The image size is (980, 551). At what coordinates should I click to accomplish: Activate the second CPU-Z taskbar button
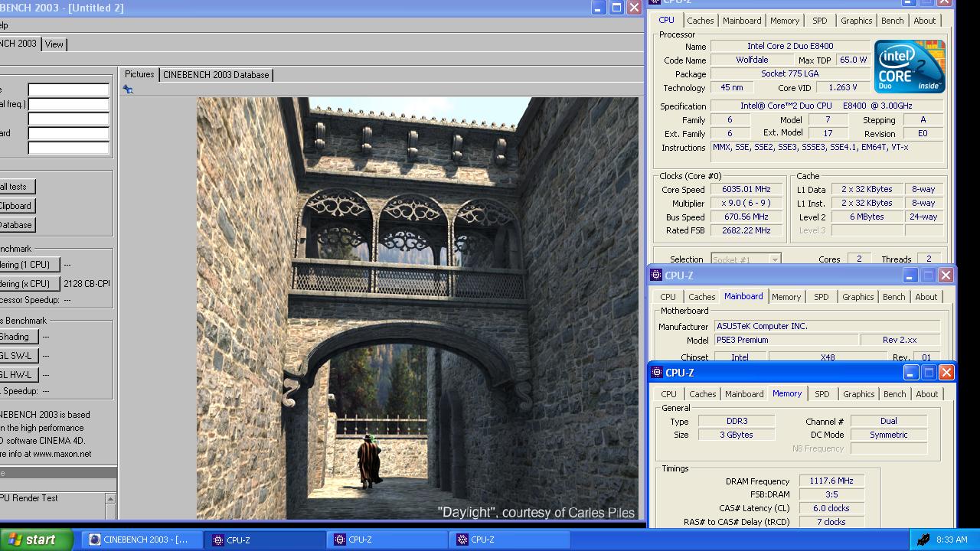[387, 540]
